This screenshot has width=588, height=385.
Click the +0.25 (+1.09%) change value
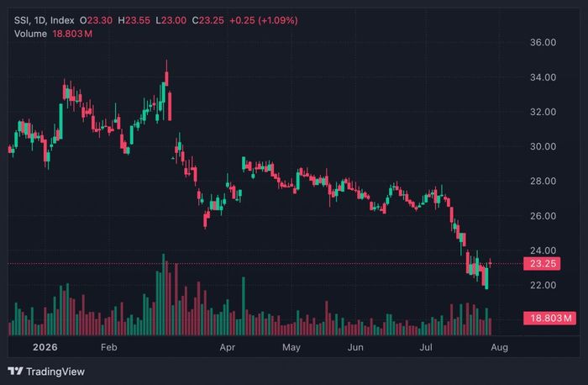click(264, 20)
